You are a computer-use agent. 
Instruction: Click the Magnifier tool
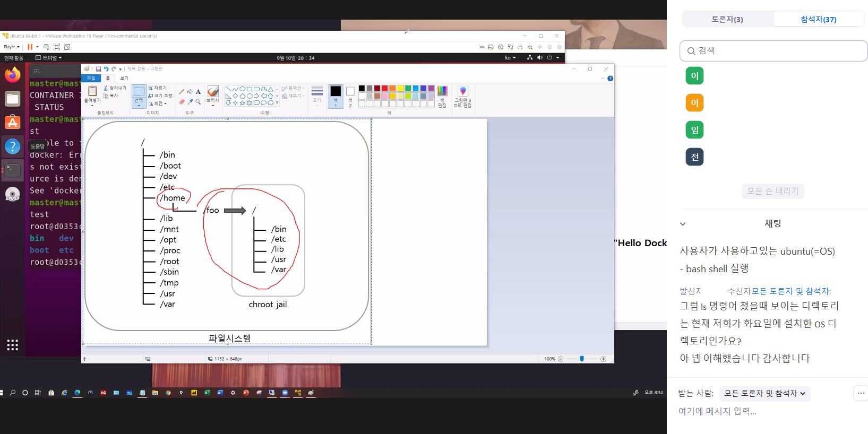(x=198, y=101)
